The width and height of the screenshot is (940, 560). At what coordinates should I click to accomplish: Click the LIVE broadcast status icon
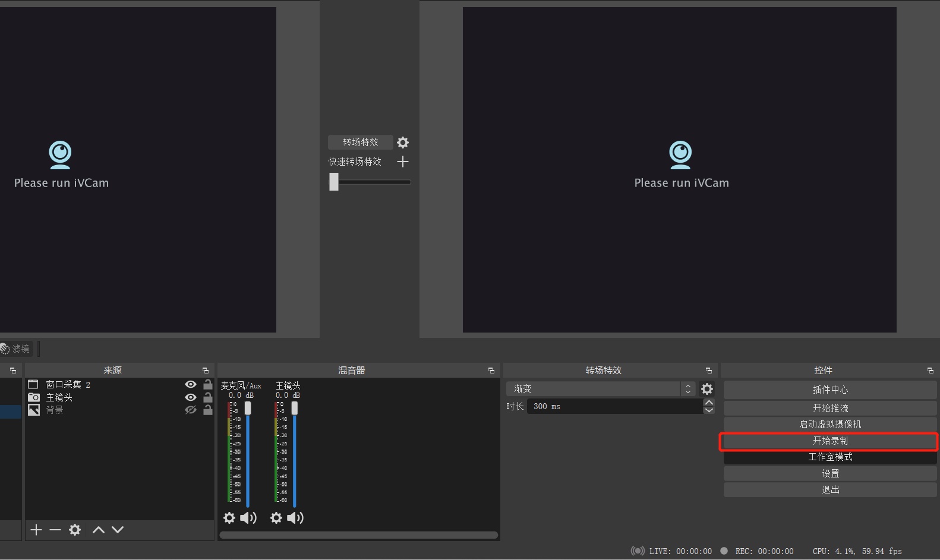pyautogui.click(x=638, y=551)
